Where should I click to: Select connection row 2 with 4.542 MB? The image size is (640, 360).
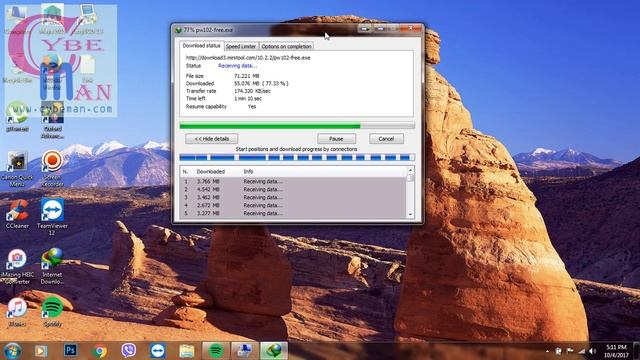coord(293,189)
